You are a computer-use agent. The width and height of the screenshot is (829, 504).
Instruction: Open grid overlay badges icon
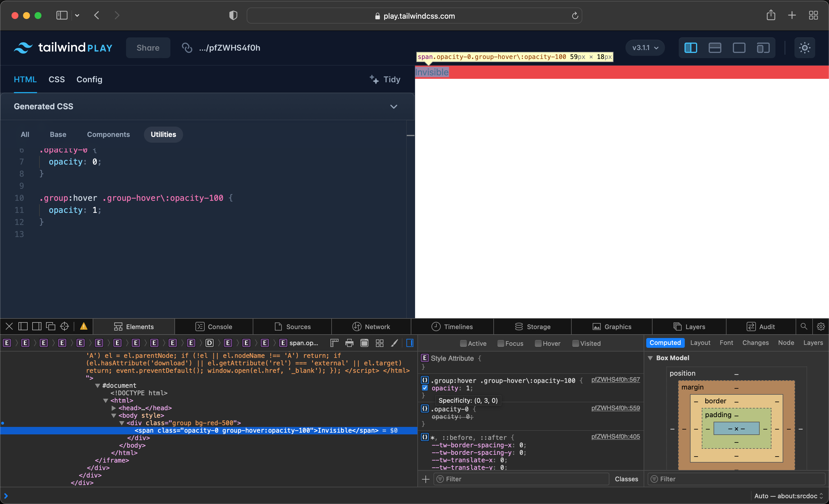[379, 343]
